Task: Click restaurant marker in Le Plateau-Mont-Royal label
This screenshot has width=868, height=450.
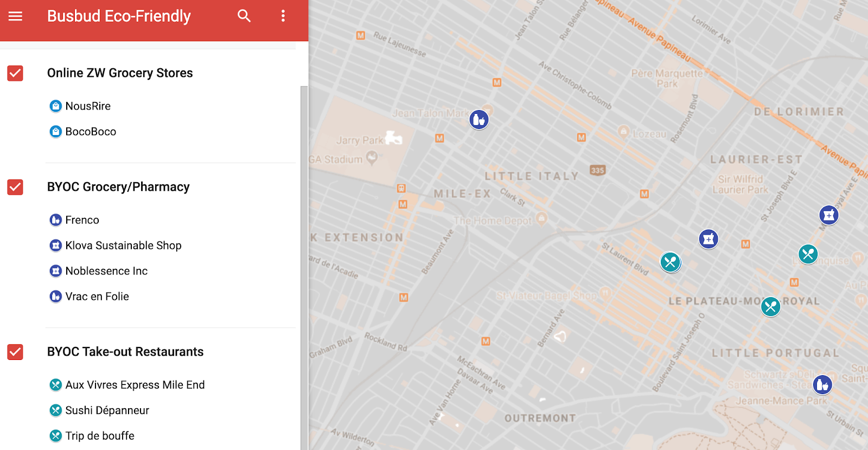Action: click(x=771, y=306)
